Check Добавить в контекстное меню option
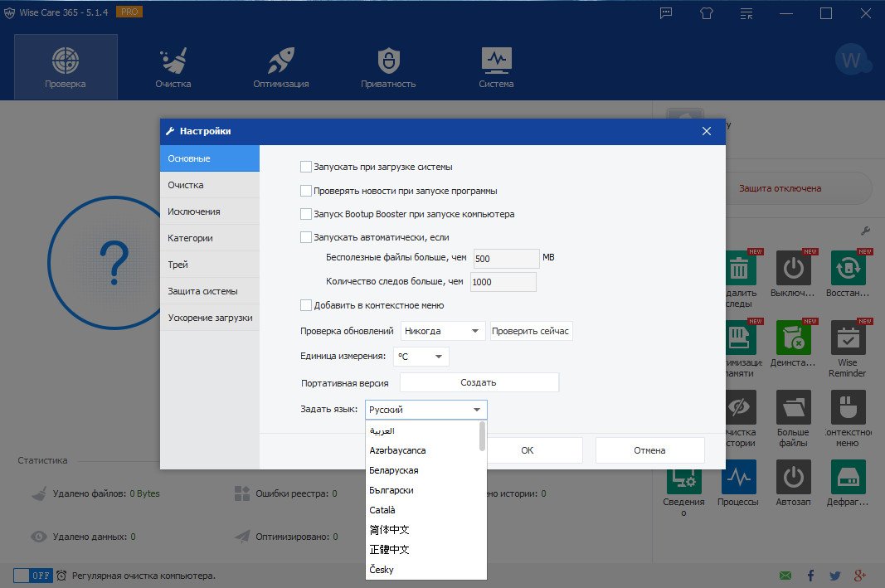 306,305
